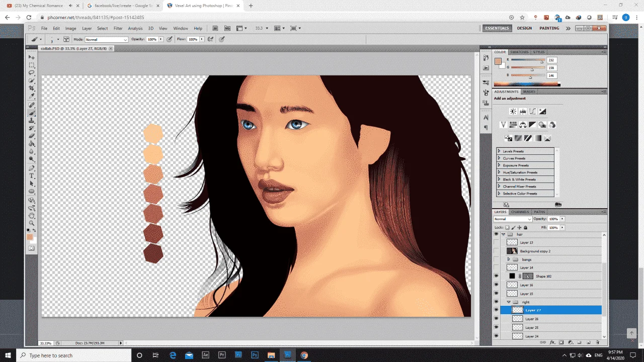
Task: Toggle visibility of bangs group
Action: pyautogui.click(x=497, y=259)
